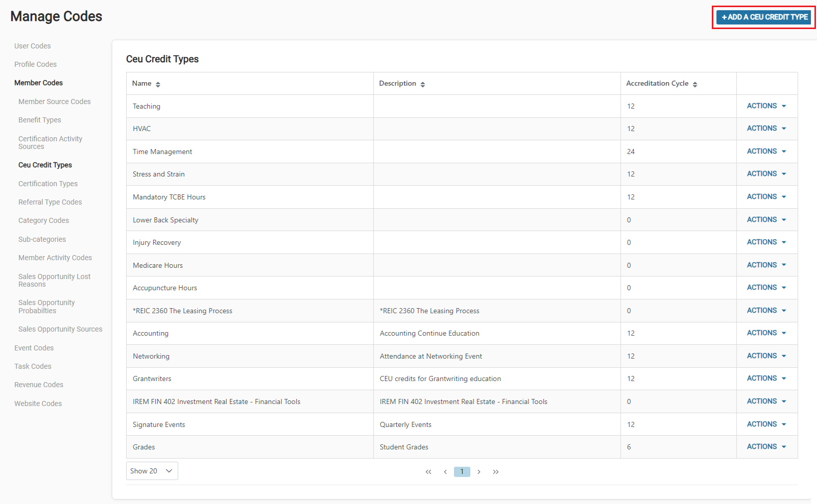The height and width of the screenshot is (504, 817).
Task: Open Actions for Injury Recovery row
Action: [766, 242]
